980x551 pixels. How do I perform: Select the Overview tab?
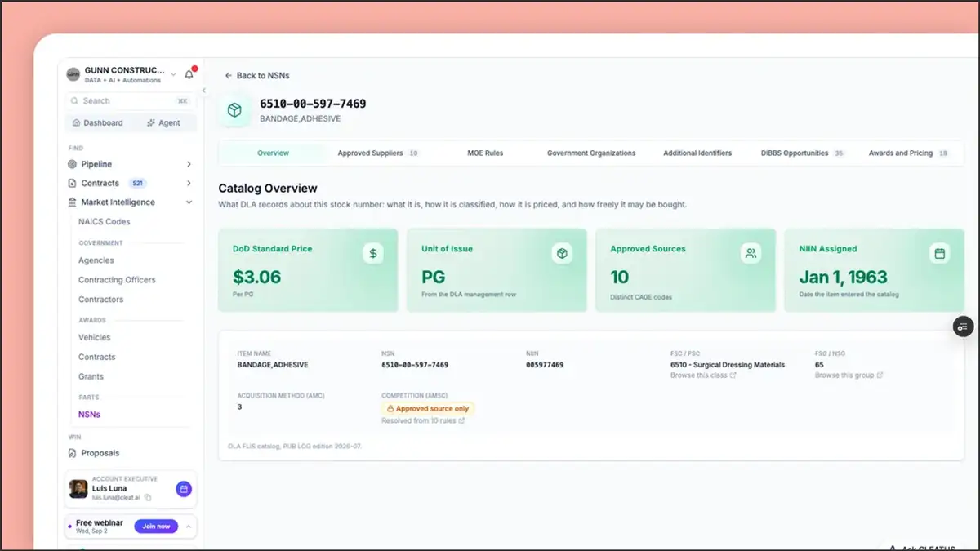click(x=273, y=153)
